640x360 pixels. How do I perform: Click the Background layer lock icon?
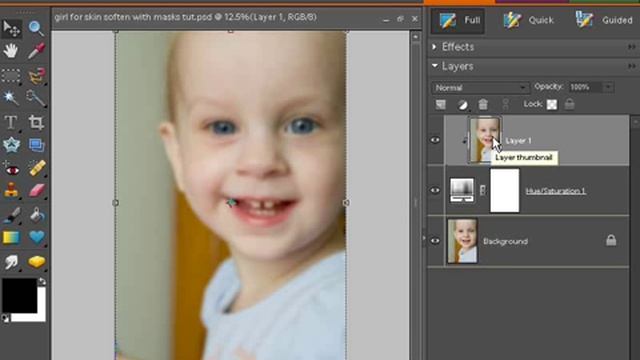[x=611, y=240]
